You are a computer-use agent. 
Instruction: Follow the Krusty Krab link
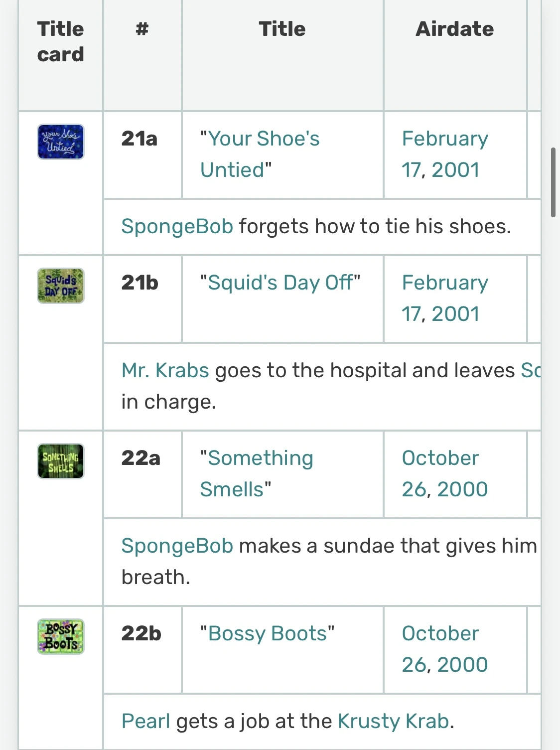tap(393, 721)
